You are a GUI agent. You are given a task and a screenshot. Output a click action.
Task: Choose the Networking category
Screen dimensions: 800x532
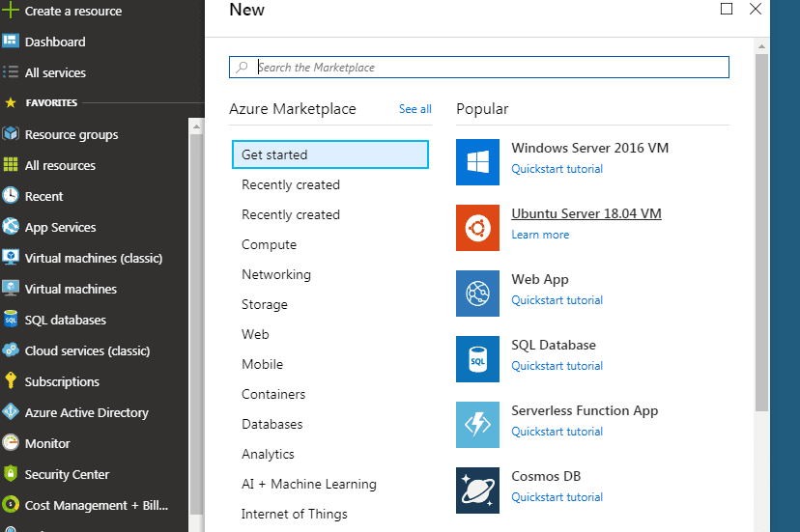click(276, 274)
